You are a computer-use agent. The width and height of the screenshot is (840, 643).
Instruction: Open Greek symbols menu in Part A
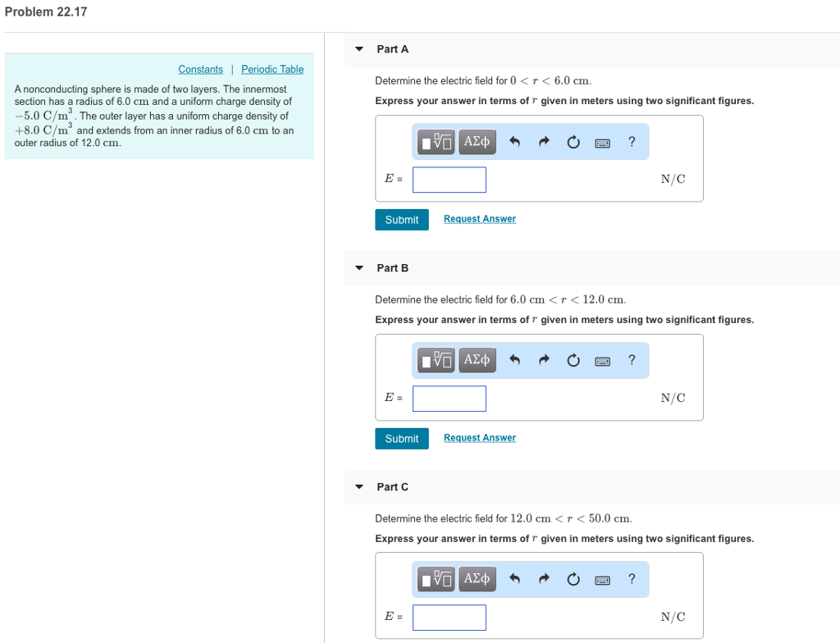click(x=477, y=142)
